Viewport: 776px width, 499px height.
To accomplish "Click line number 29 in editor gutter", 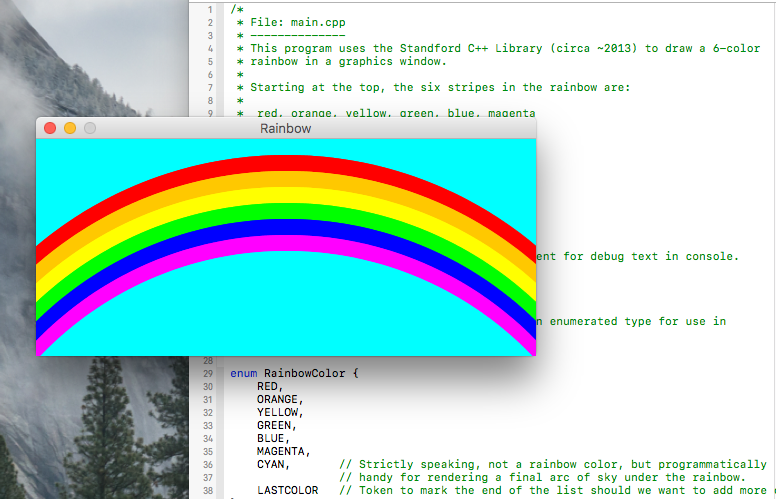I will coord(208,374).
